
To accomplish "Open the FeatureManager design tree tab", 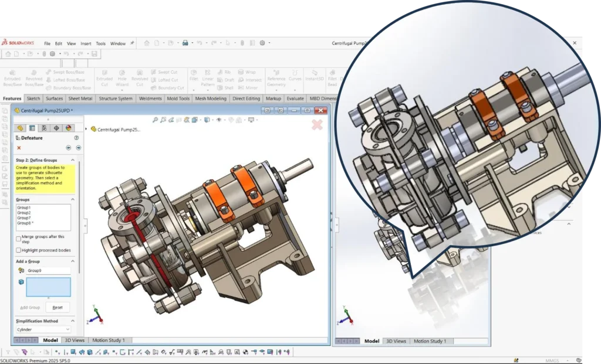I will click(20, 128).
